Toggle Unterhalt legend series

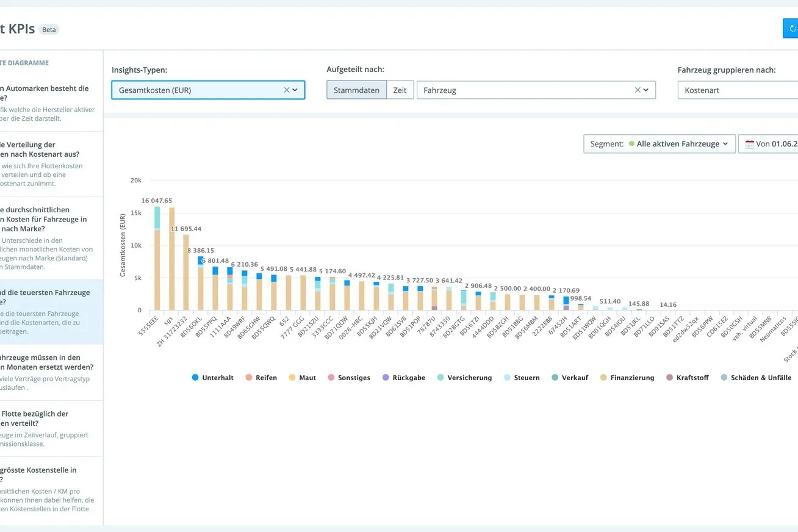click(213, 378)
